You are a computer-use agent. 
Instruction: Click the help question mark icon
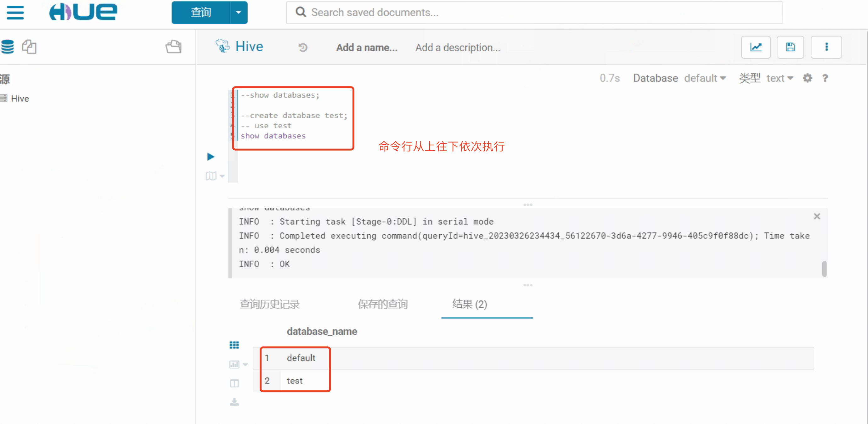coord(825,78)
